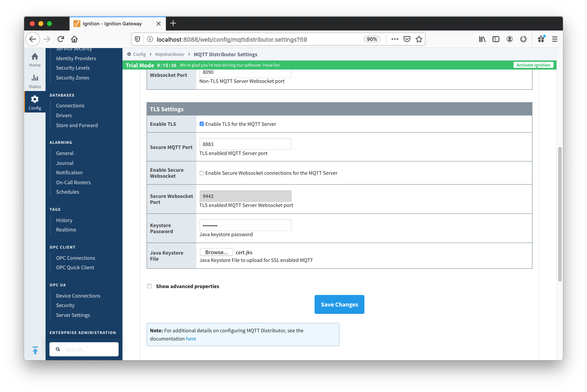Enable Secure Websocket connections checkbox

click(x=202, y=173)
